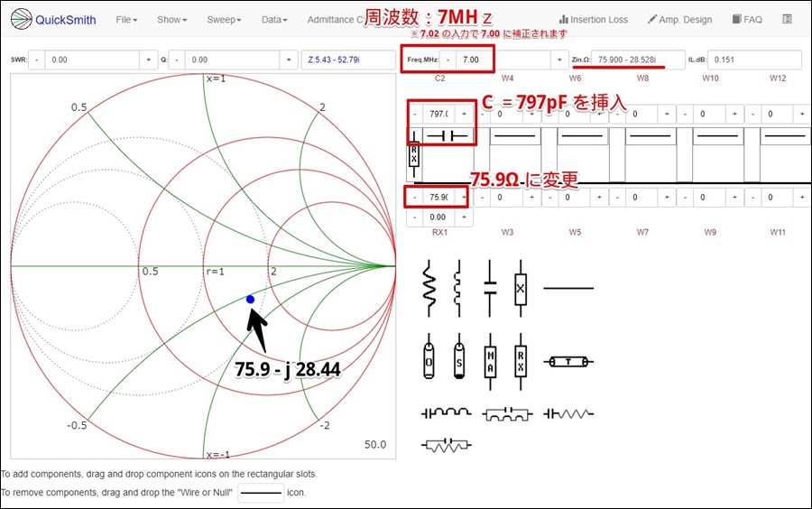The height and width of the screenshot is (509, 812).
Task: Open the File dropdown menu
Action: pos(126,20)
